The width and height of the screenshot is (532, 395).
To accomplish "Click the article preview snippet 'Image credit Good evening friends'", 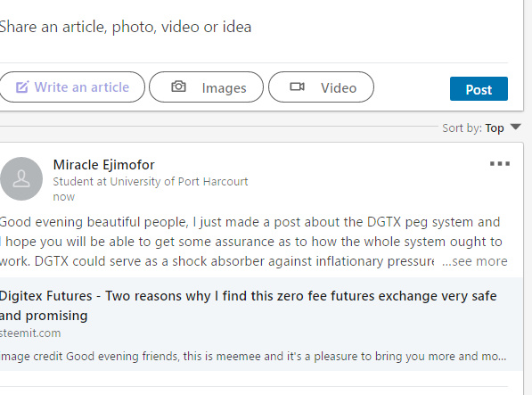I will click(x=253, y=357).
